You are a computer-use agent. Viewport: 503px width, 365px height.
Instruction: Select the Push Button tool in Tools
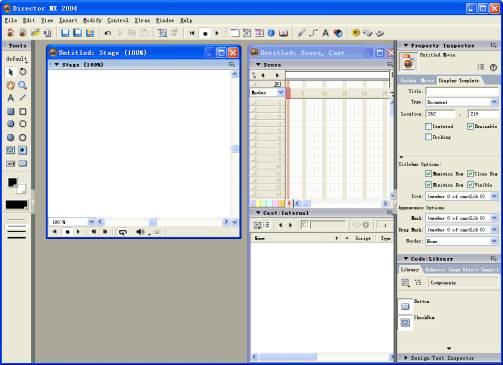23,163
